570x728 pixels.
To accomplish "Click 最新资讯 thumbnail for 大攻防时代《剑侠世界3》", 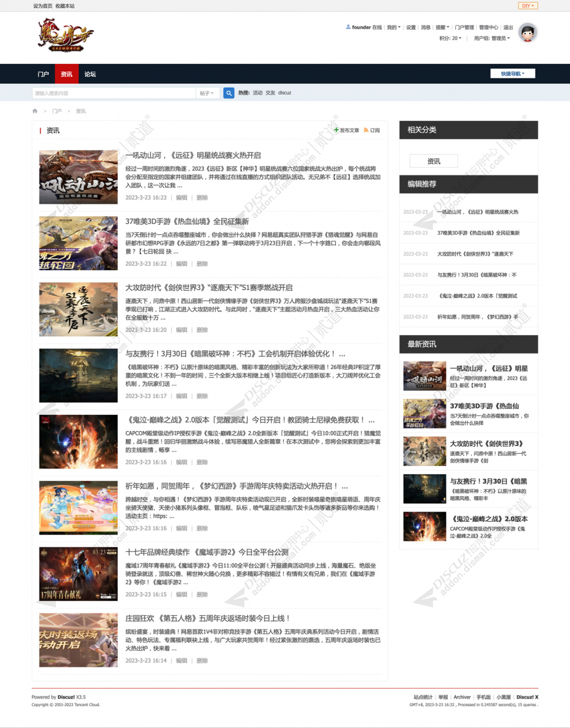I will tap(425, 451).
